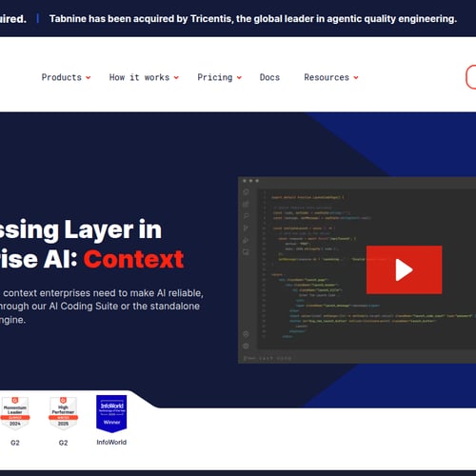Play the demo video
This screenshot has height=476, width=476.
coord(404,269)
